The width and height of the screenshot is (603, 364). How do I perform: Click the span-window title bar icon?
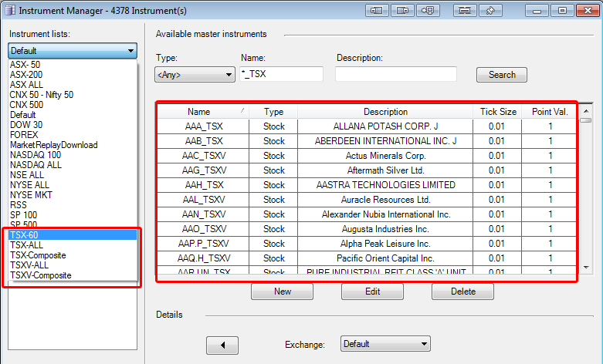(x=465, y=10)
